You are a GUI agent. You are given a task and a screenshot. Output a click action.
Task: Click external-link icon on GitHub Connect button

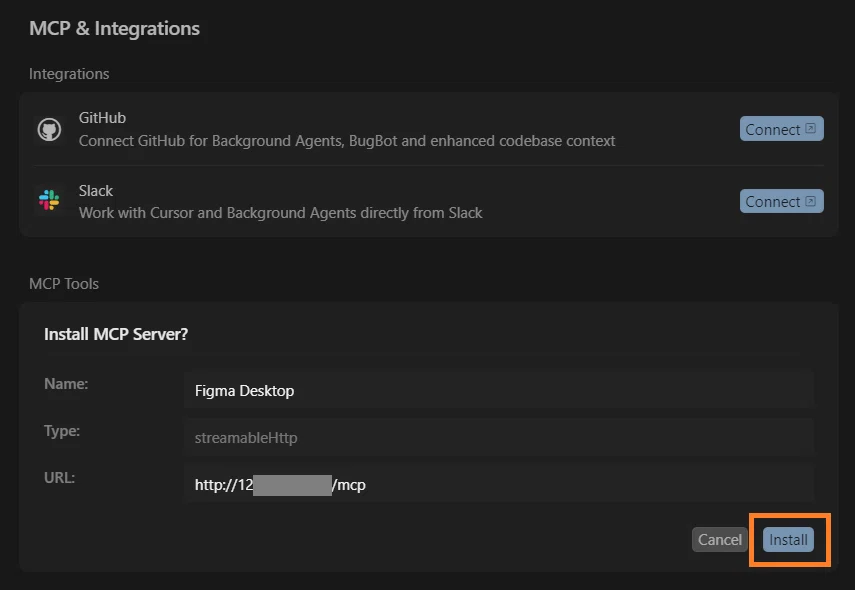(811, 129)
